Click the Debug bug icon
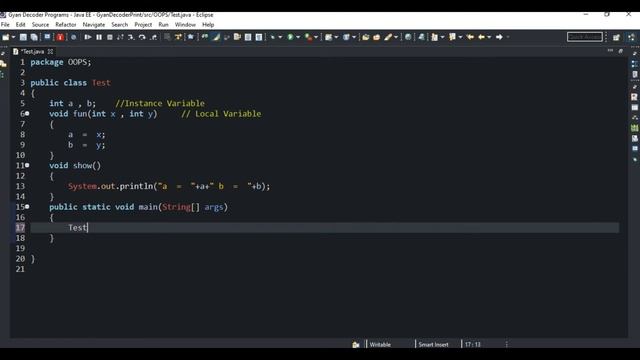640x360 pixels. 272,37
